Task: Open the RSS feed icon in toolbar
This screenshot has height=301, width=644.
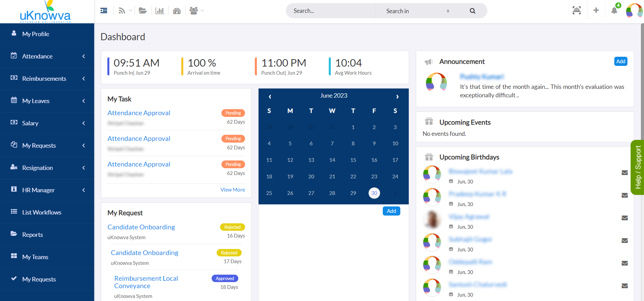Action: (x=122, y=11)
